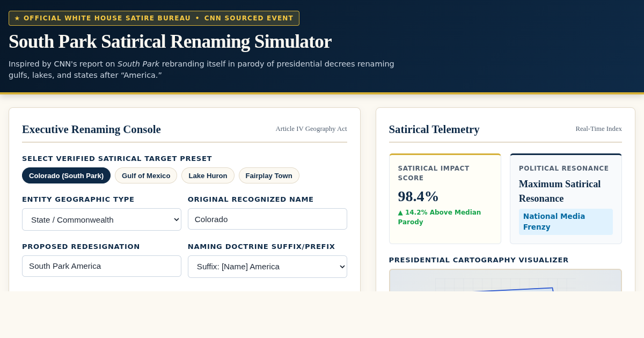Click the Presidential Cartography Visualizer map
This screenshot has width=644, height=338.
click(506, 280)
